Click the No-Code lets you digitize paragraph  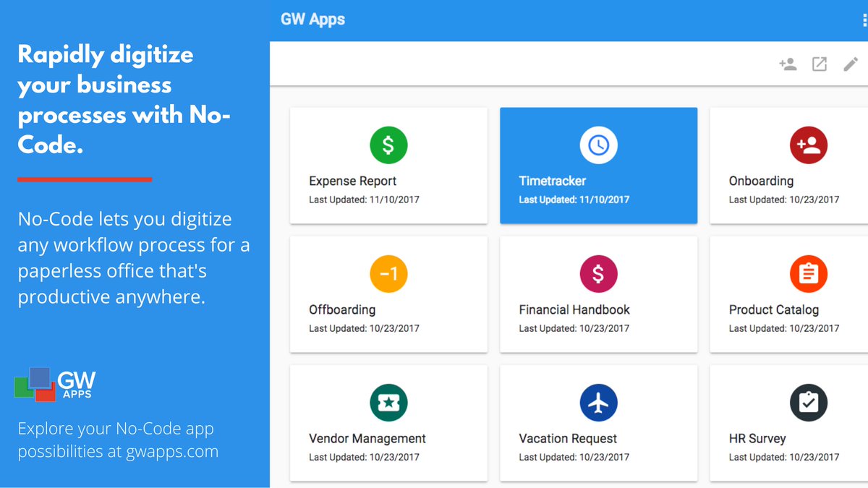click(134, 258)
